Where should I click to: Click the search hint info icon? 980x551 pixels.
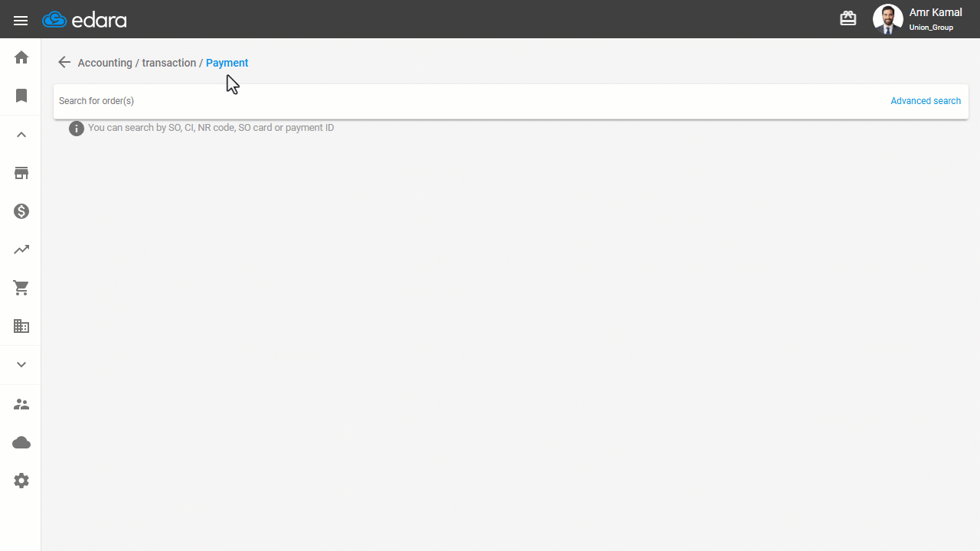pyautogui.click(x=77, y=129)
